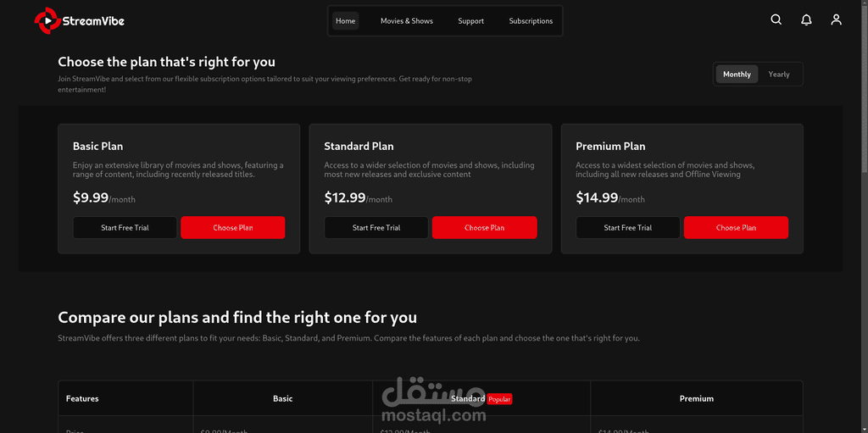This screenshot has width=868, height=433.
Task: Start Free Trial for Basic Plan
Action: (125, 228)
